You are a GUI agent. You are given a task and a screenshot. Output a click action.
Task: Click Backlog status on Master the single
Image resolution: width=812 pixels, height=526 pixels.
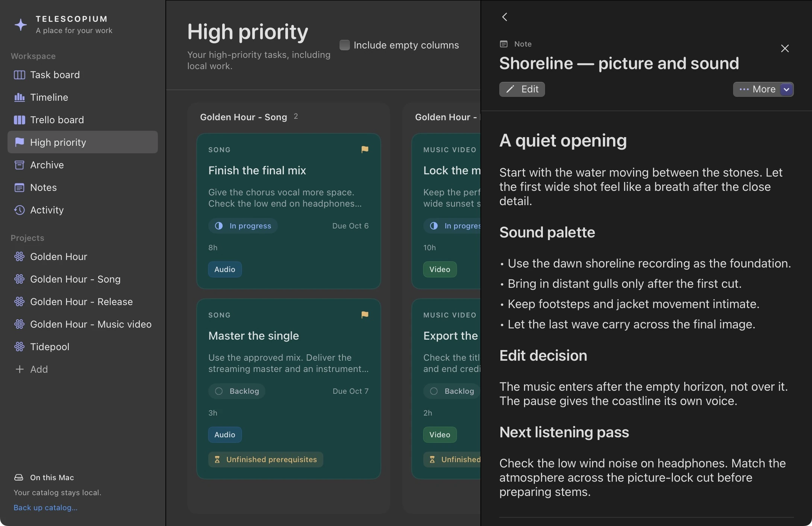[x=237, y=391]
